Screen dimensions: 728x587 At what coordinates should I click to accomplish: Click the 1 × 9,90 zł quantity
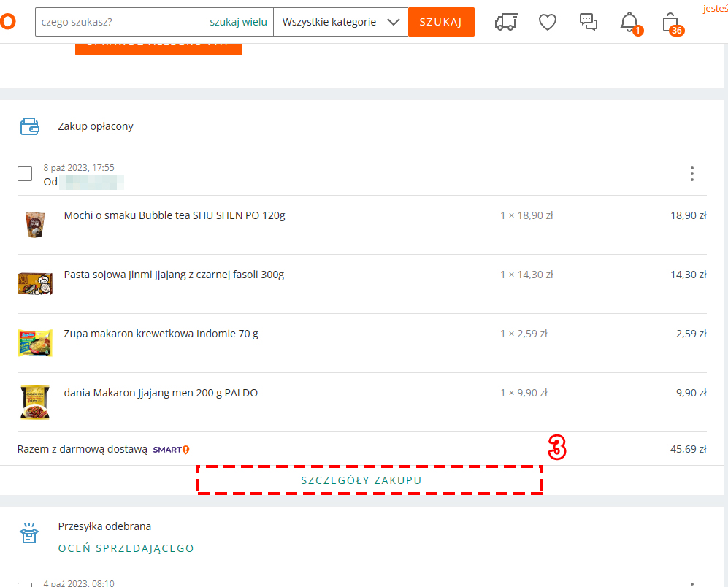tap(524, 393)
